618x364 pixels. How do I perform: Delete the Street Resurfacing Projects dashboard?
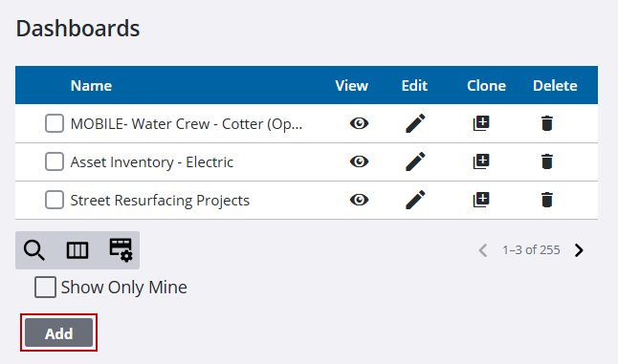[547, 200]
